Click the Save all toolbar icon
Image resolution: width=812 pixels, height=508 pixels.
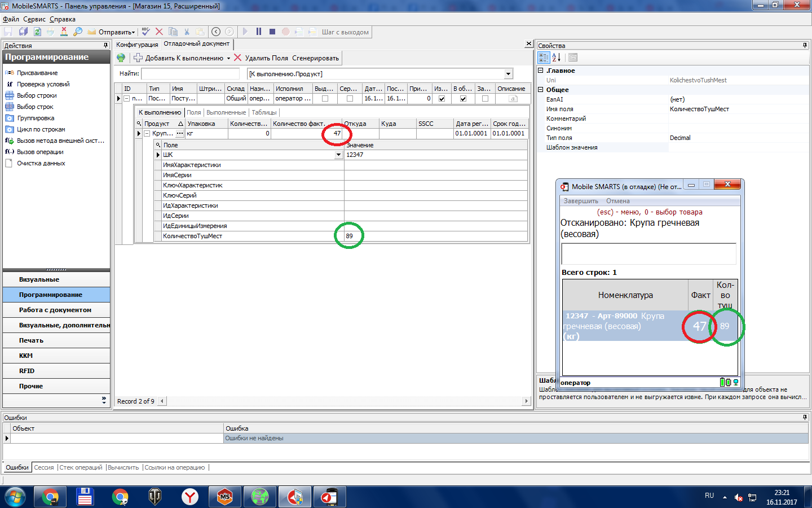(x=23, y=32)
